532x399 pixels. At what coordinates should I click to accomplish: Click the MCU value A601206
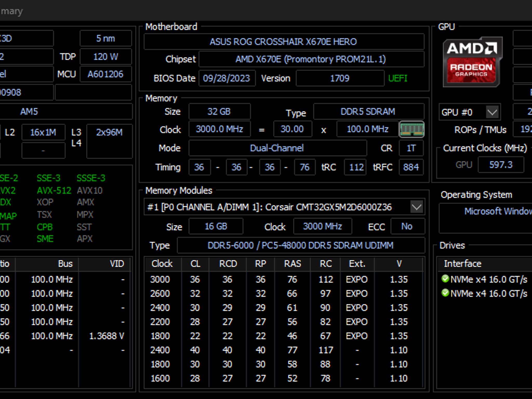(106, 74)
